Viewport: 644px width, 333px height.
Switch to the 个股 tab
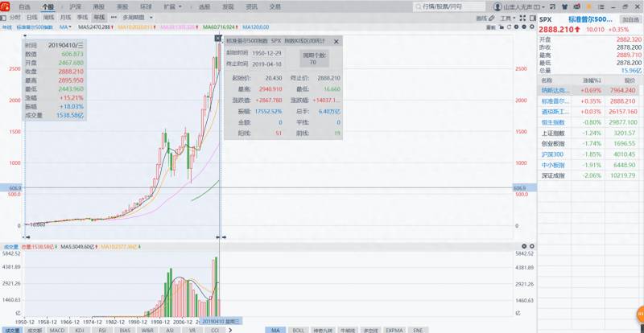pyautogui.click(x=47, y=7)
